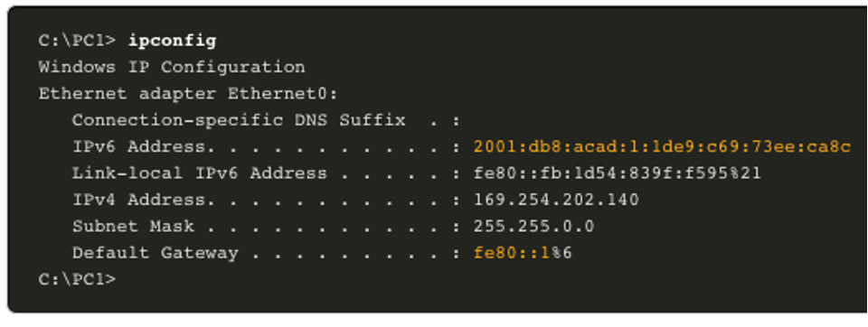Click the final C:\PC1> prompt line
Image resolution: width=868 pixels, height=327 pixels.
(x=78, y=279)
